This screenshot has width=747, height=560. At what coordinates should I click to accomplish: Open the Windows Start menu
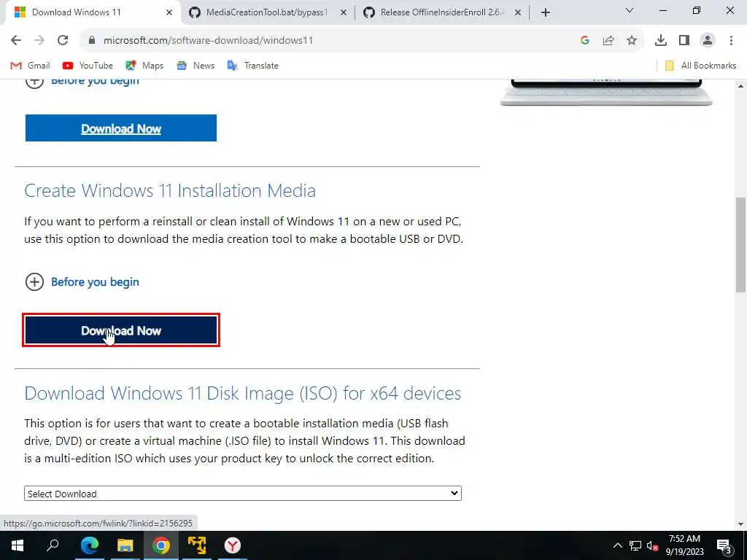tap(18, 545)
